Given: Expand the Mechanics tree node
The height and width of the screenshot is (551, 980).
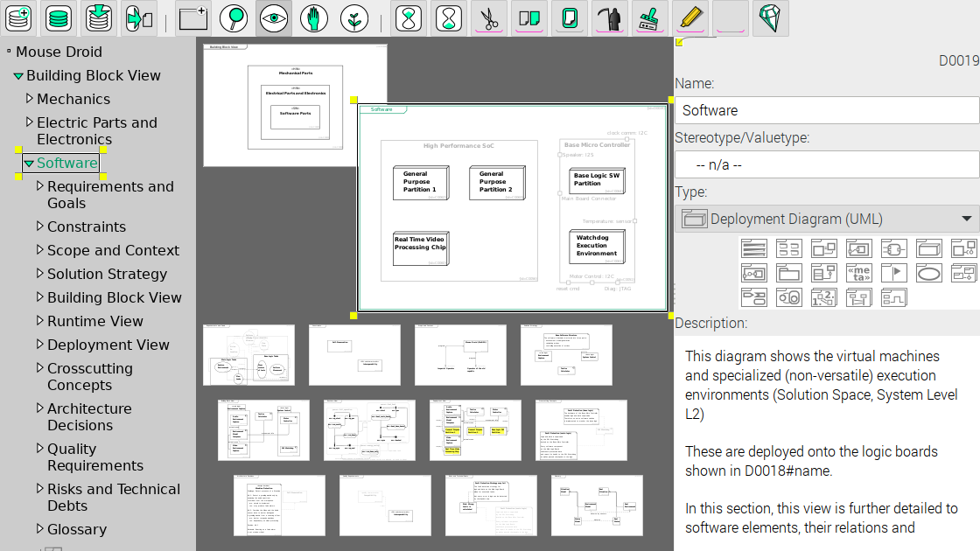Looking at the screenshot, I should (30, 99).
